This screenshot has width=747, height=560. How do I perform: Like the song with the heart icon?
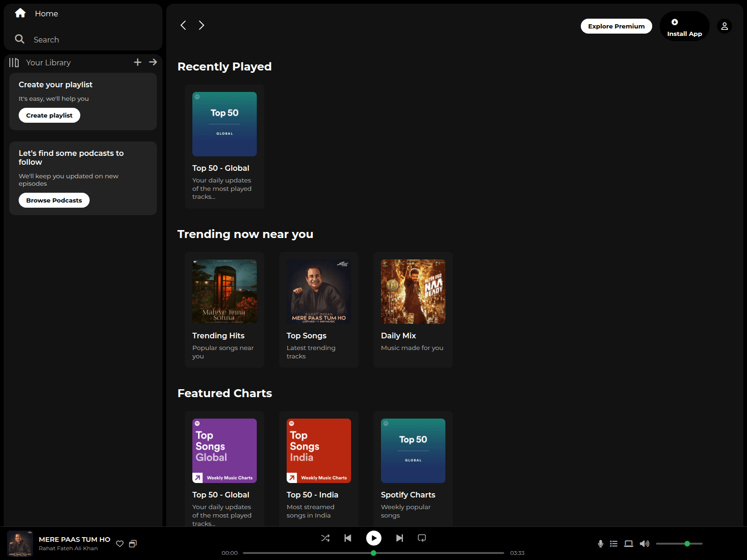coord(120,544)
